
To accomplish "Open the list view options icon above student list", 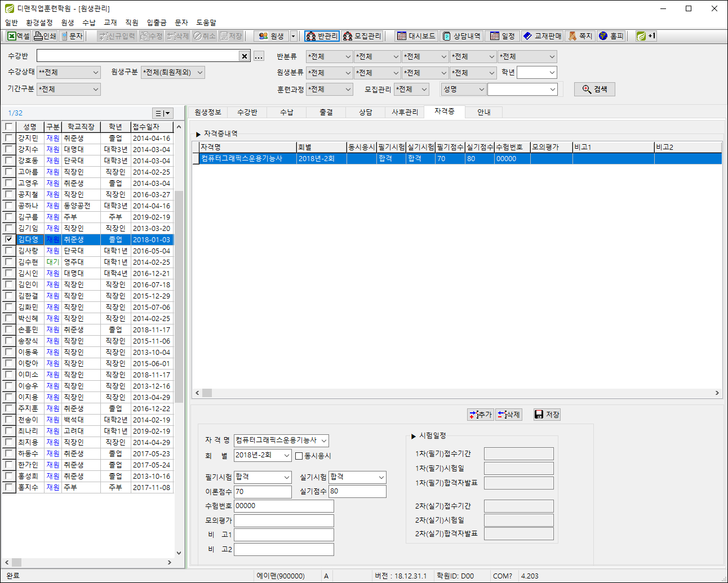I will [163, 113].
